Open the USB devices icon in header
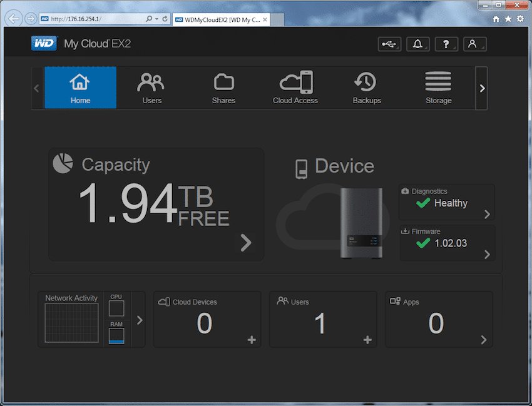Viewport: 532px width, 406px height. tap(389, 44)
